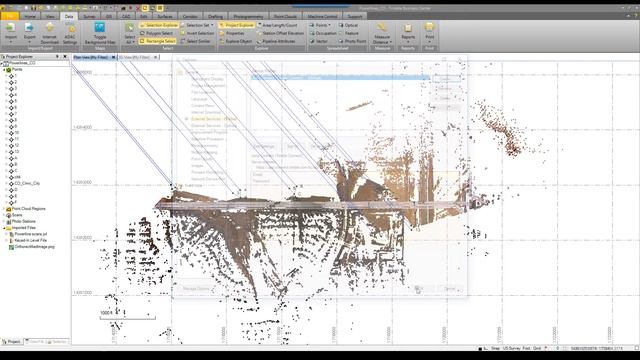640x360 pixels.
Task: Click Explore Object
Action: pyautogui.click(x=236, y=41)
